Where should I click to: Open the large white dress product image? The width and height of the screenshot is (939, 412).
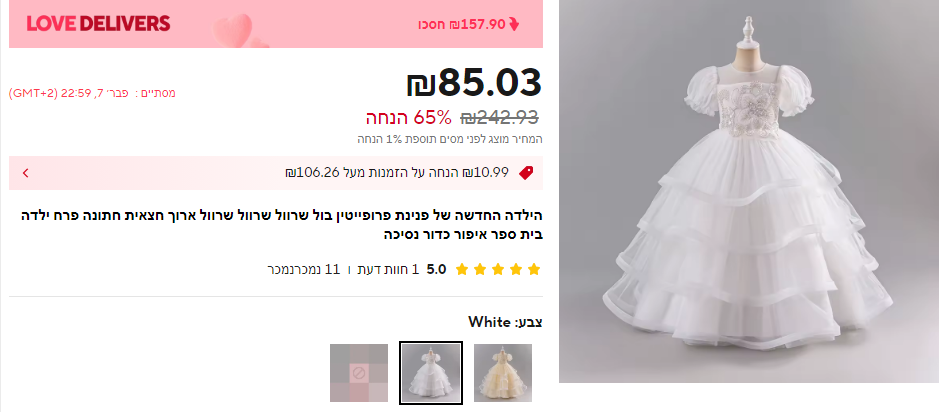coord(749,191)
